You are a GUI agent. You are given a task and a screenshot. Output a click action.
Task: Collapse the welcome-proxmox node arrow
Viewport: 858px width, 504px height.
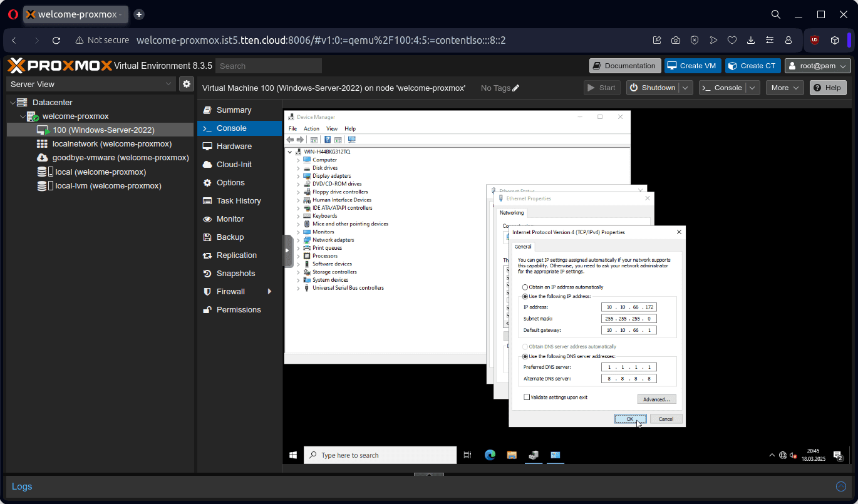point(23,116)
